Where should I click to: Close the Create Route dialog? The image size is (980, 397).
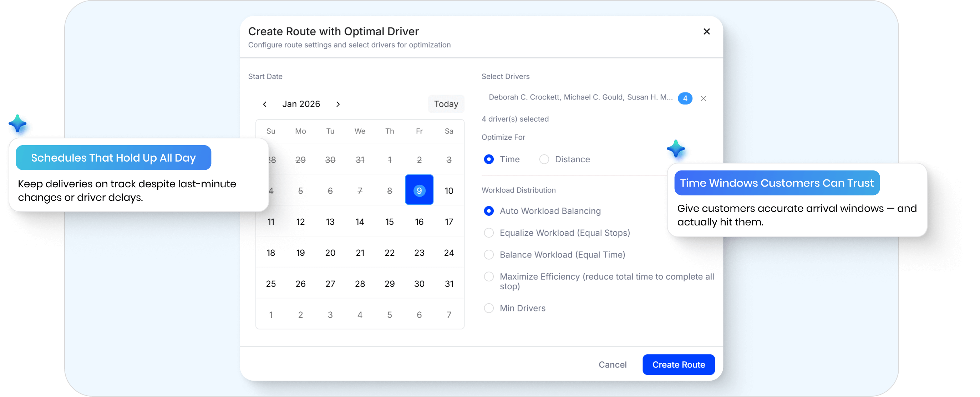706,31
